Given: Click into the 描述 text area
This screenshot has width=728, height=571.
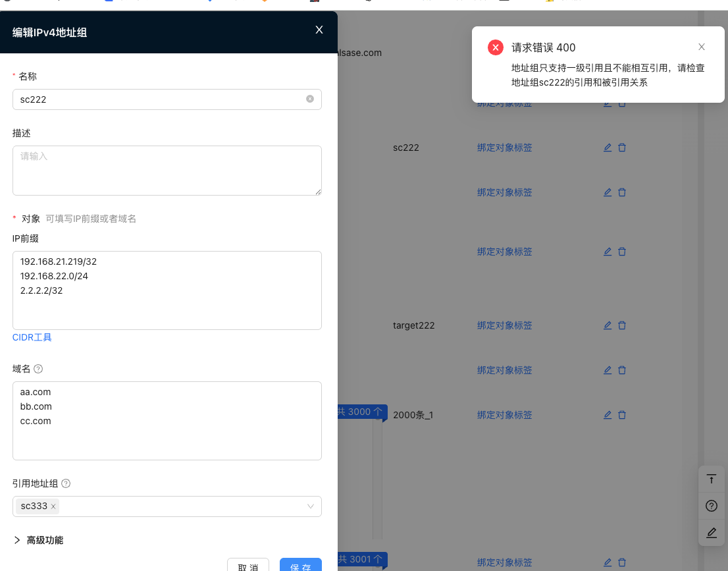Looking at the screenshot, I should click(x=167, y=171).
